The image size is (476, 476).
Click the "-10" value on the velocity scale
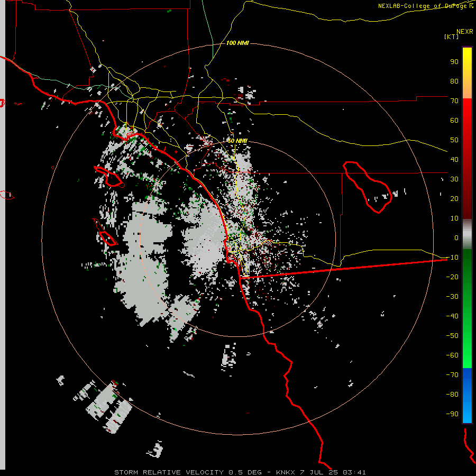452,258
